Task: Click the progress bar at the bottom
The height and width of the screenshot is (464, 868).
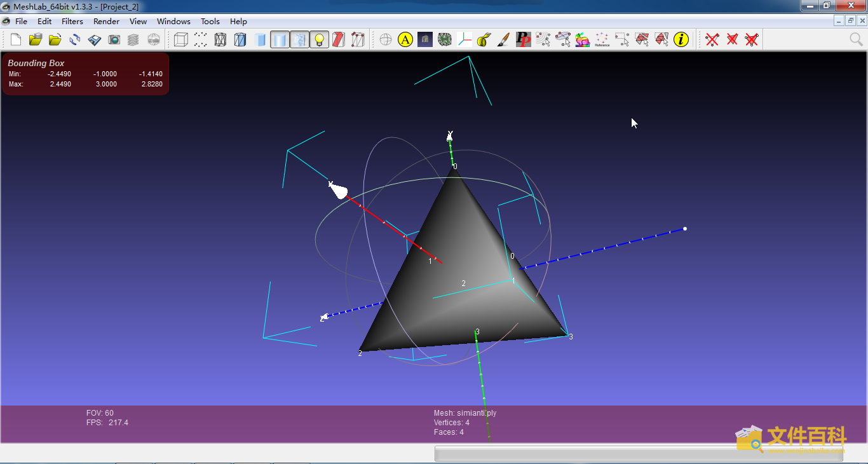Action: [x=639, y=453]
